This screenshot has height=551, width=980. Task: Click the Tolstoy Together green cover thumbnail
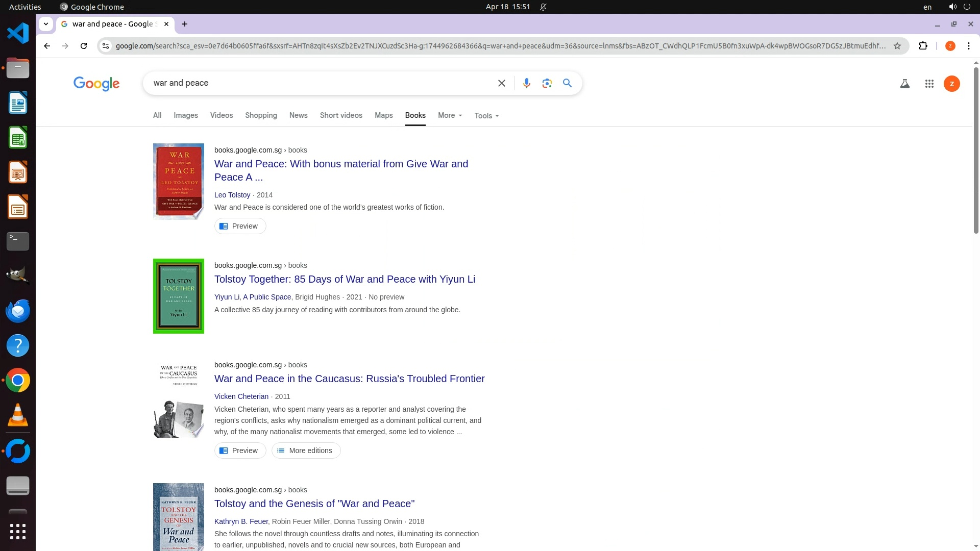[179, 296]
